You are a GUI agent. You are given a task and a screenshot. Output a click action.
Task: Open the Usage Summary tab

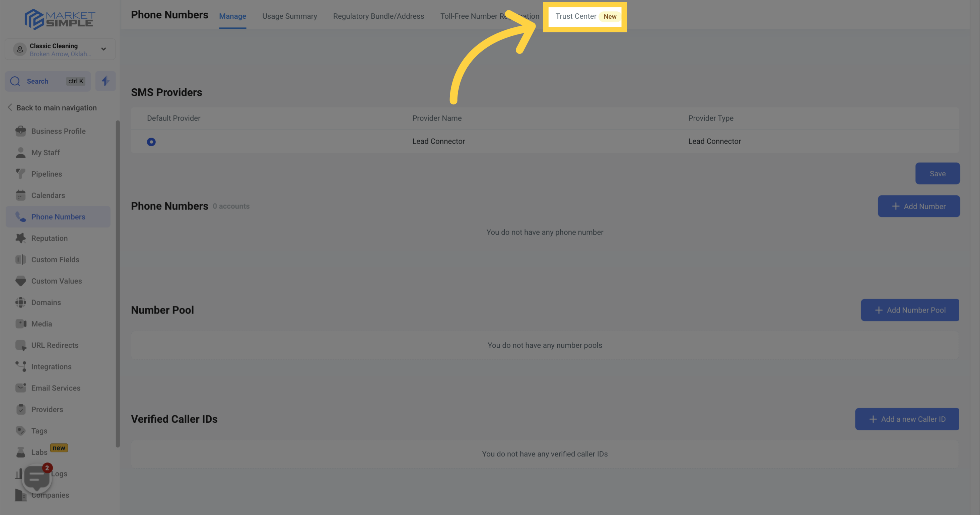(289, 16)
